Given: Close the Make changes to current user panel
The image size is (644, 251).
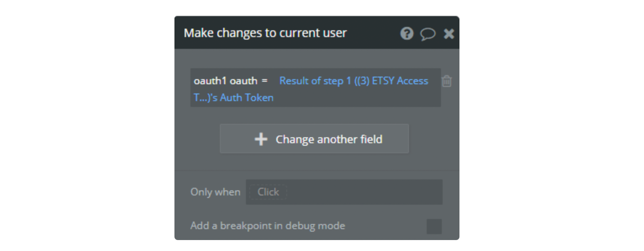Looking at the screenshot, I should [449, 34].
